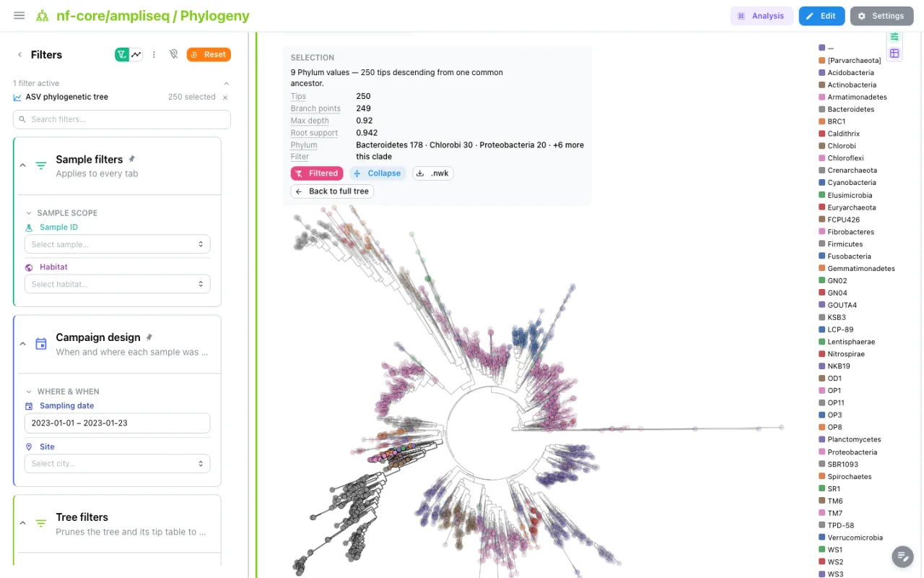924x578 pixels.
Task: Download the selection as .nwk
Action: pyautogui.click(x=432, y=173)
